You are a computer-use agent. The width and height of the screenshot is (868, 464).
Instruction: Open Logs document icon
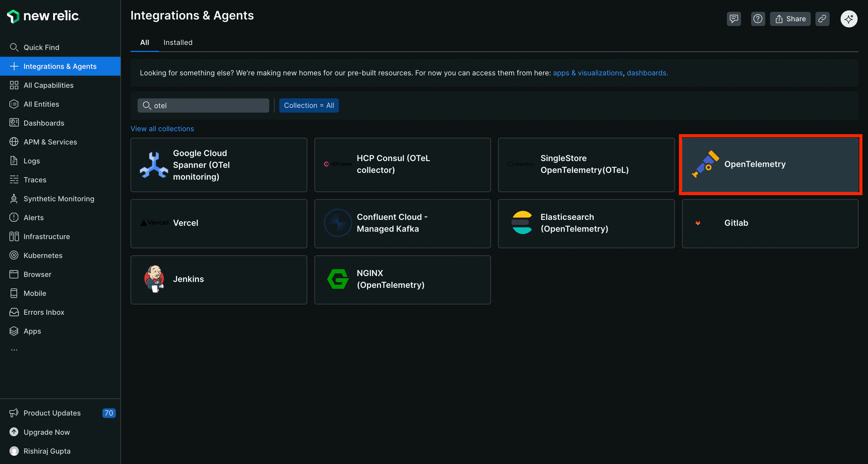[14, 160]
